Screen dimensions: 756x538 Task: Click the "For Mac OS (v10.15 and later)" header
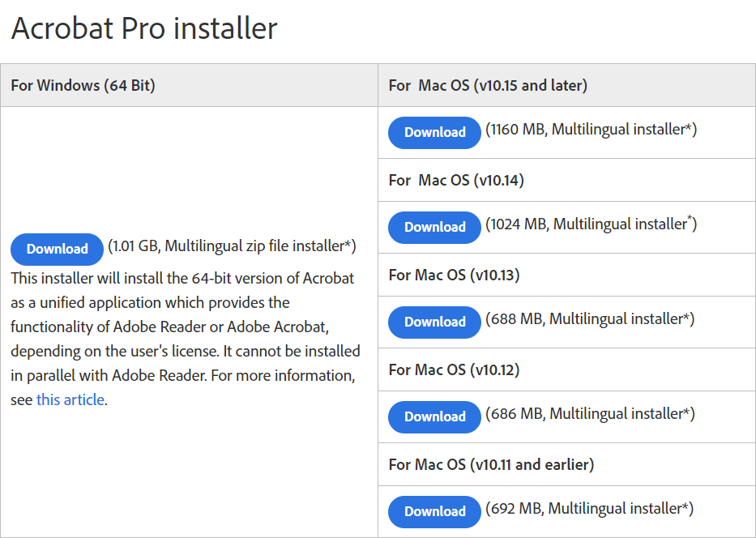pos(488,85)
